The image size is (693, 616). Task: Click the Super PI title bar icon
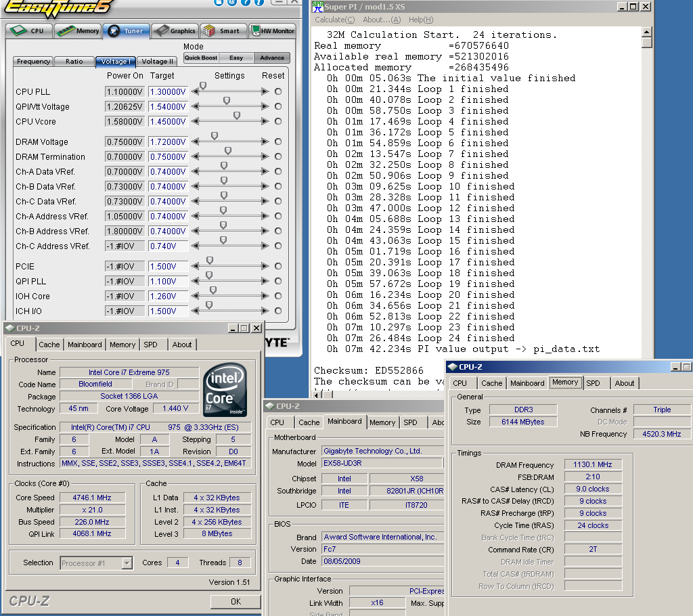tap(317, 7)
